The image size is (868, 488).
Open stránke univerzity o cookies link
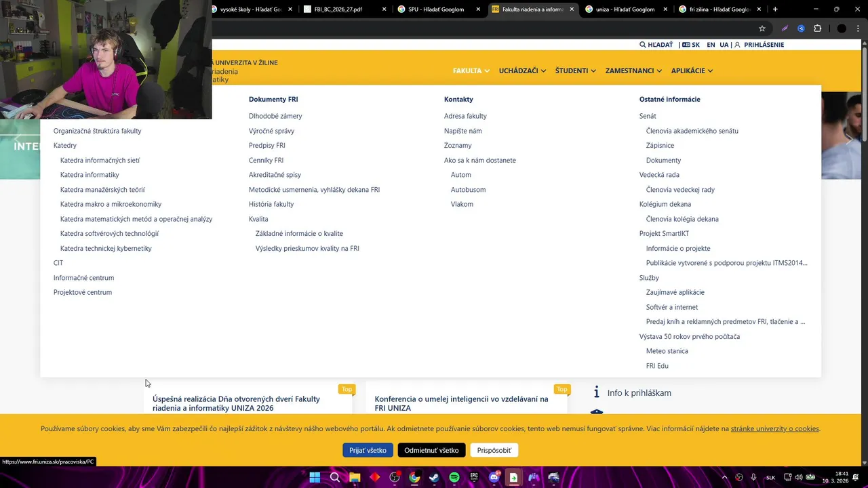tap(775, 428)
